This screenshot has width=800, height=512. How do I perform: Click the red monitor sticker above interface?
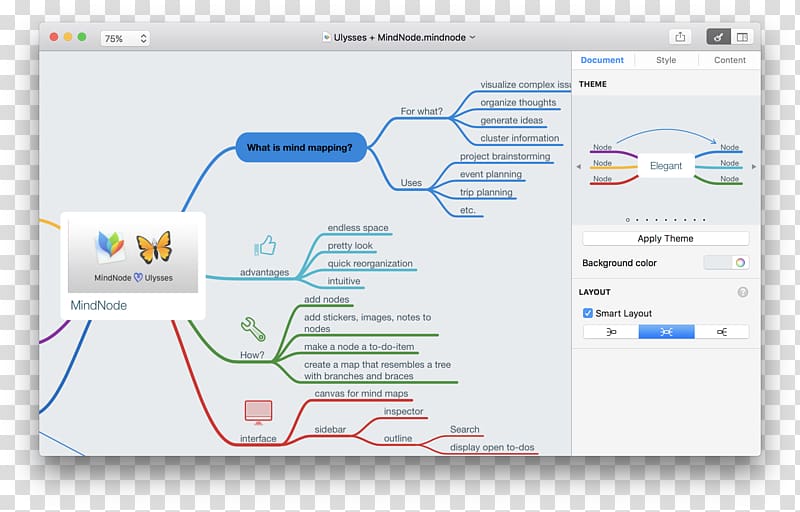[x=258, y=411]
